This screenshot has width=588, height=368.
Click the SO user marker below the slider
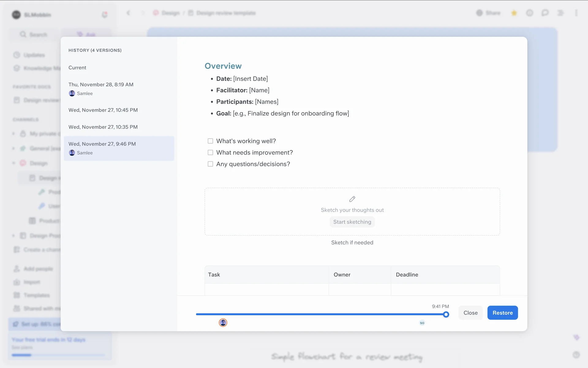pyautogui.click(x=422, y=323)
